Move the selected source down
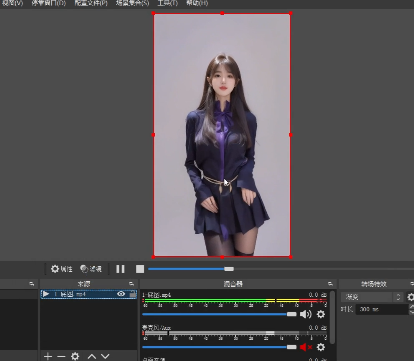The height and width of the screenshot is (361, 414). tap(105, 356)
